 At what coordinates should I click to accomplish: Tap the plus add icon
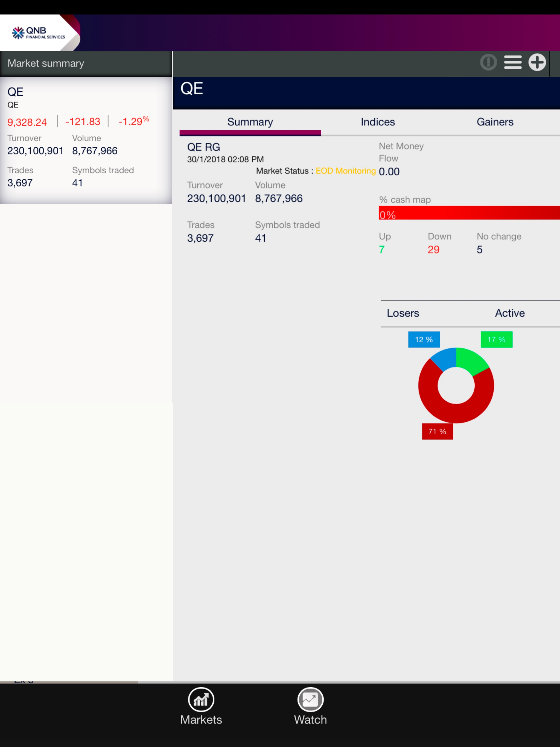[x=537, y=62]
